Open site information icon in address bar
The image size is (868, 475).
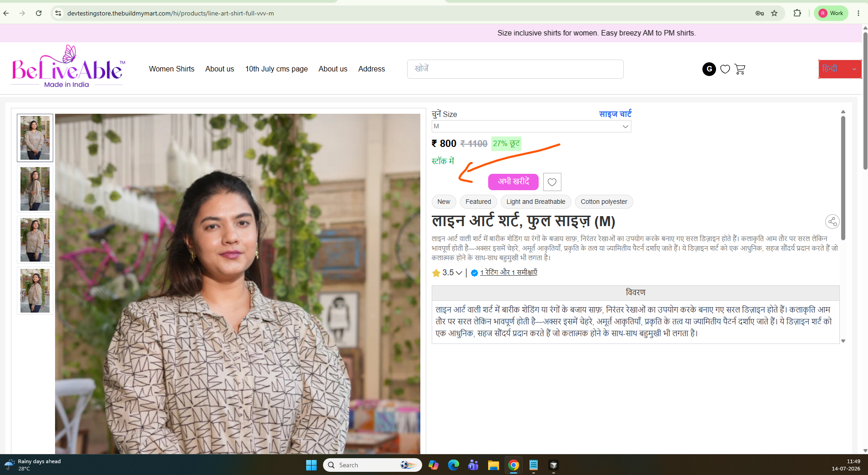(x=58, y=13)
